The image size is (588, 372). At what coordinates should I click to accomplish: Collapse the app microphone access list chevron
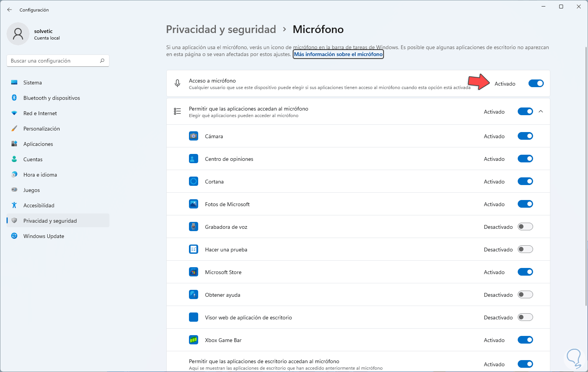pyautogui.click(x=541, y=111)
